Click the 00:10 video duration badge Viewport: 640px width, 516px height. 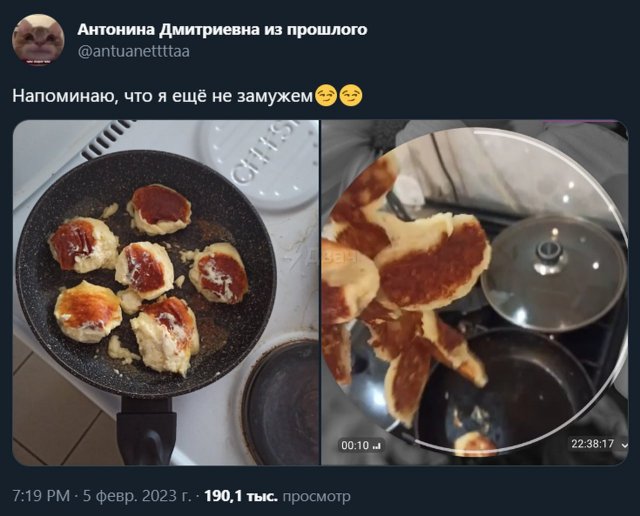pos(361,445)
